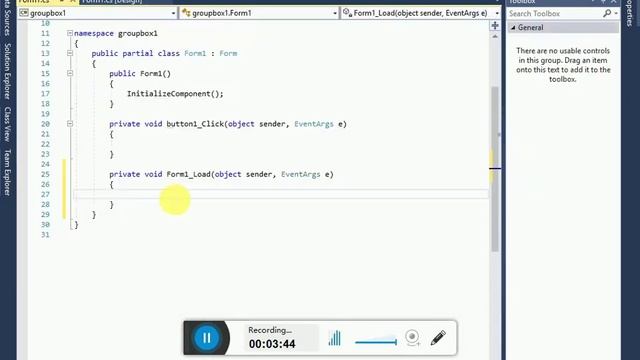This screenshot has height=360, width=640.
Task: Click the C# project icon beside groupbox1
Action: [24, 13]
